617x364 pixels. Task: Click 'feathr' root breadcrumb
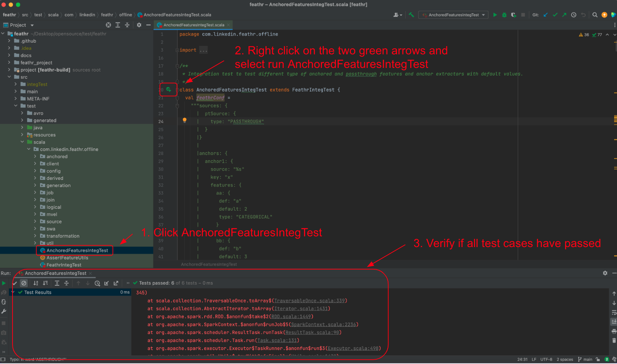point(9,15)
